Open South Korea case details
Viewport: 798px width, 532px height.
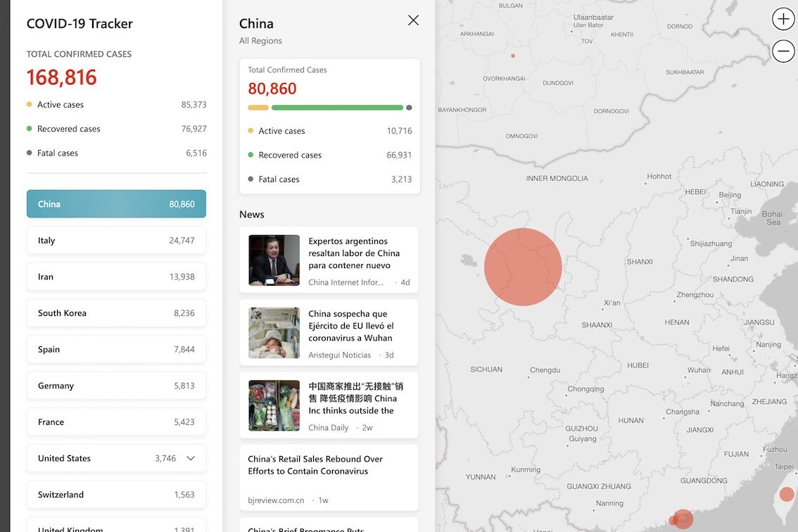[116, 313]
